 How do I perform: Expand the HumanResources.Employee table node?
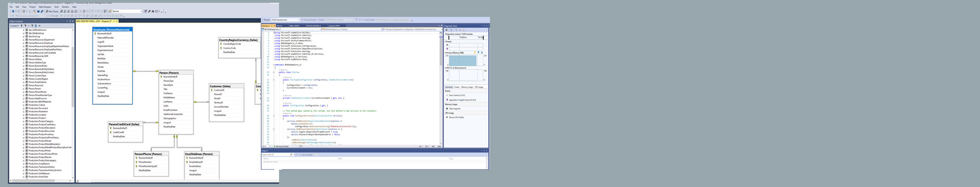24,43
